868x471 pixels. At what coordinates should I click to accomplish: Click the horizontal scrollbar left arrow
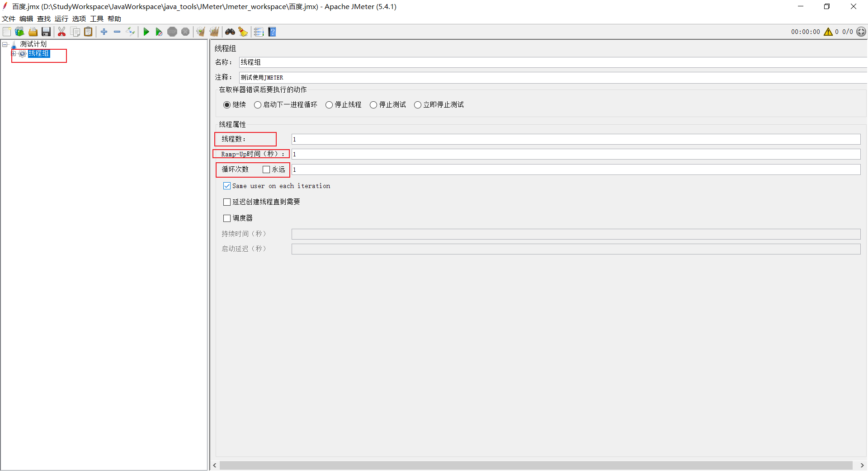[x=215, y=466]
